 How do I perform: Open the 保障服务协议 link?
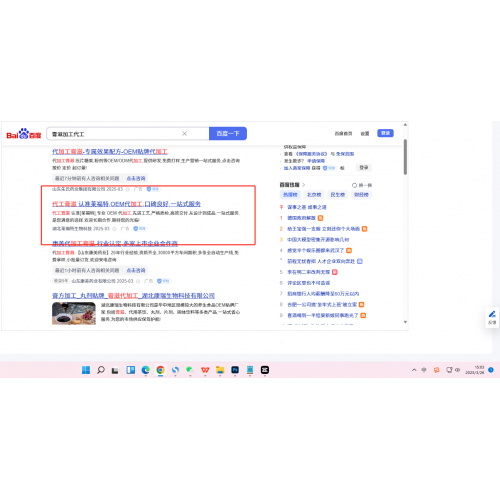pyautogui.click(x=311, y=154)
